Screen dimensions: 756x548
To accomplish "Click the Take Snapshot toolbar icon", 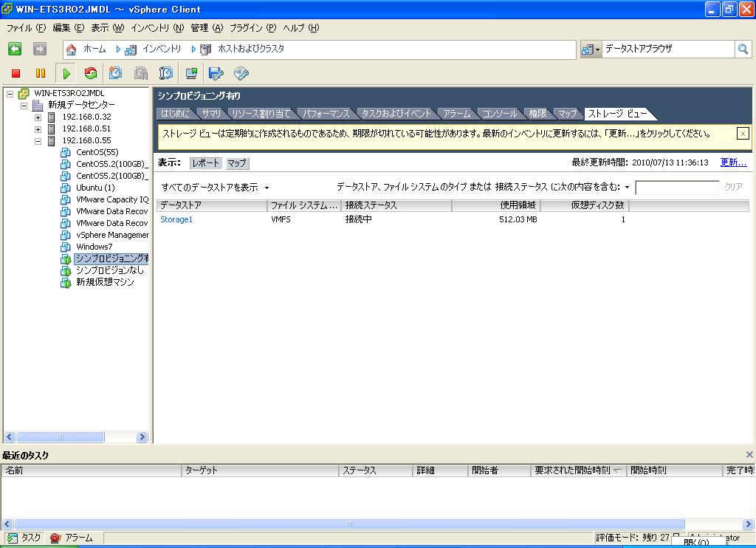I will 115,73.
